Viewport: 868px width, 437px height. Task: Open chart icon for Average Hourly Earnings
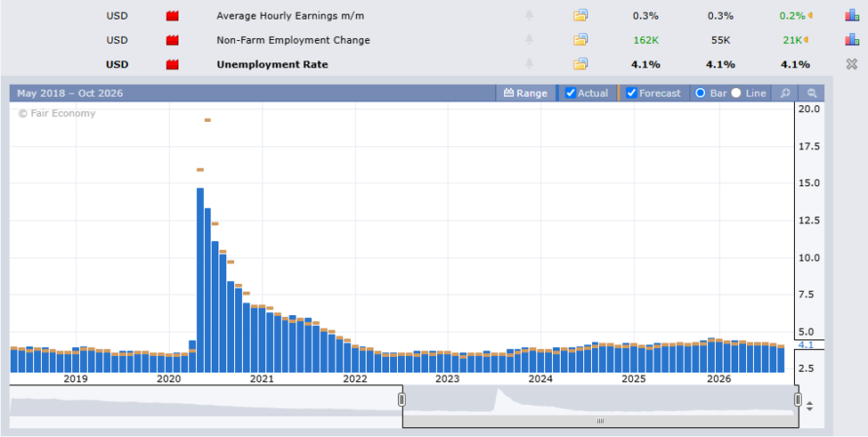[x=851, y=15]
